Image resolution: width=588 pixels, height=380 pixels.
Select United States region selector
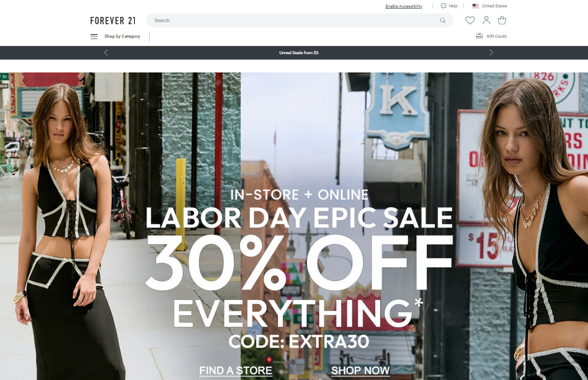(x=490, y=6)
